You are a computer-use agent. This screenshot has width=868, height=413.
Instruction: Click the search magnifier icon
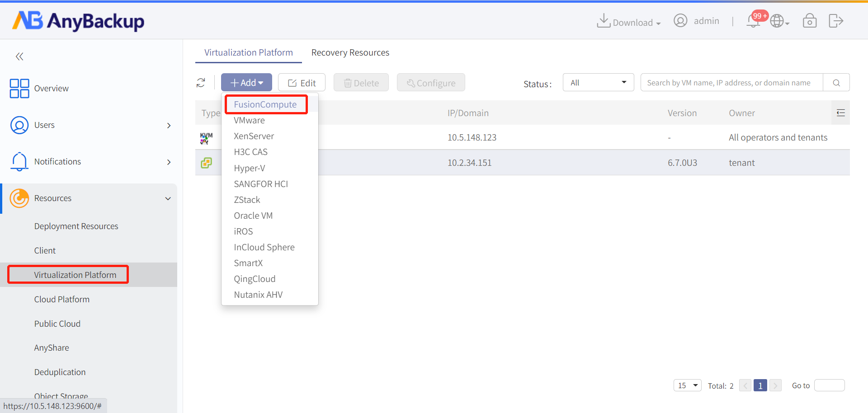pyautogui.click(x=836, y=82)
